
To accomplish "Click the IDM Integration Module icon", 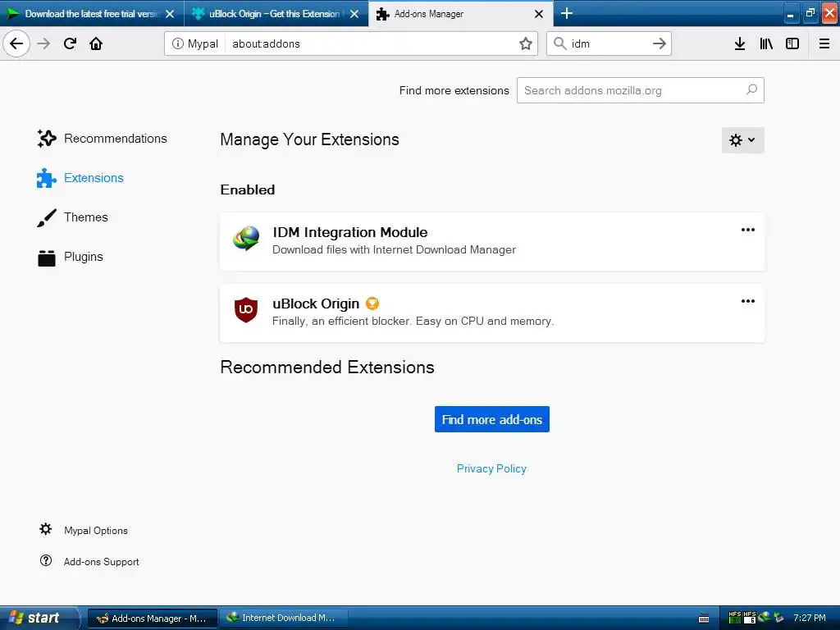I will pyautogui.click(x=246, y=239).
